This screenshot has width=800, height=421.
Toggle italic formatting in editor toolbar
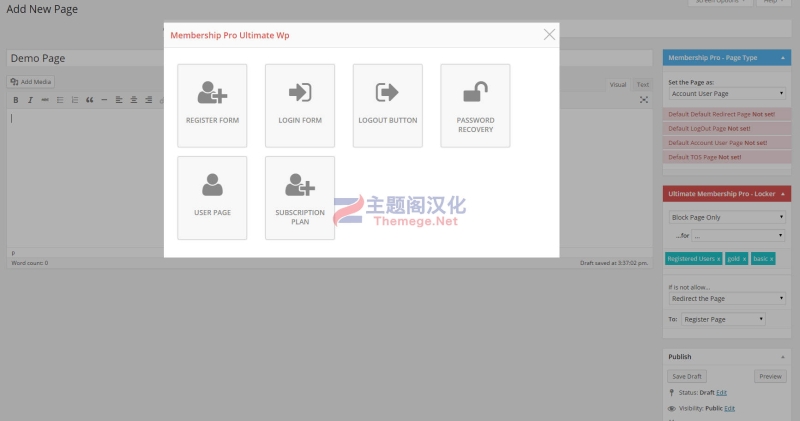point(30,100)
